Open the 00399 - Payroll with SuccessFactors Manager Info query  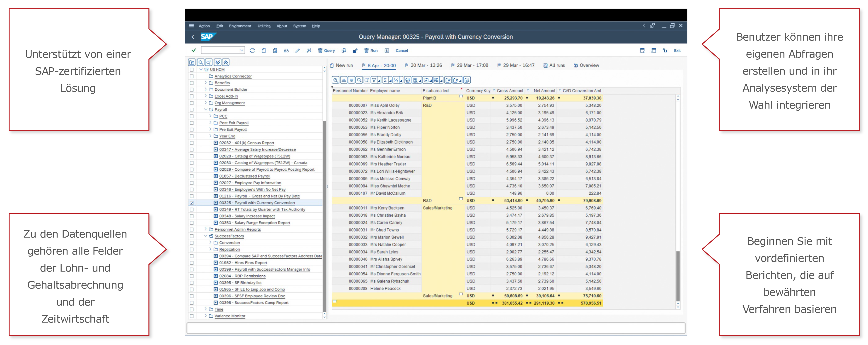(x=264, y=270)
